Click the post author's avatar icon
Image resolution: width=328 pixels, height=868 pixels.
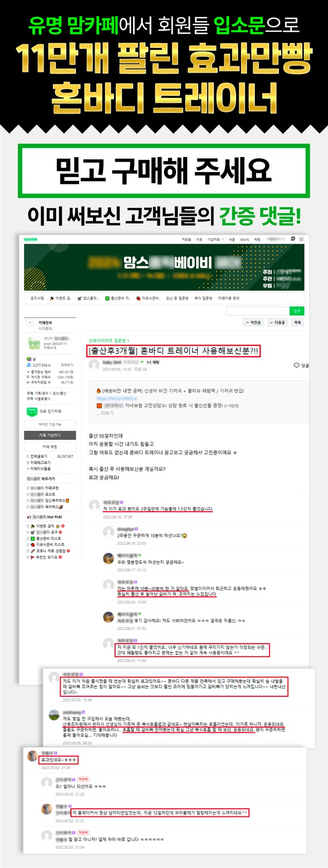(x=94, y=365)
